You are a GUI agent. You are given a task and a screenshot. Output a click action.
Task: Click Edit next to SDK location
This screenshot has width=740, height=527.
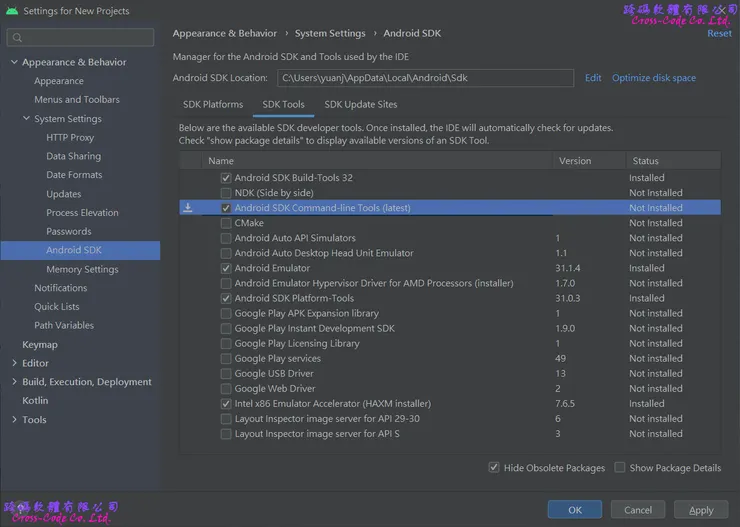[593, 78]
